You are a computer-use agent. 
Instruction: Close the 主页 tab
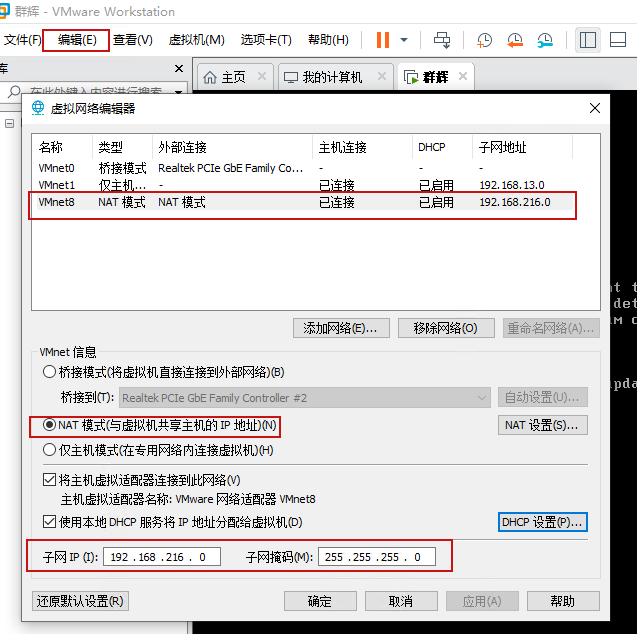click(262, 76)
